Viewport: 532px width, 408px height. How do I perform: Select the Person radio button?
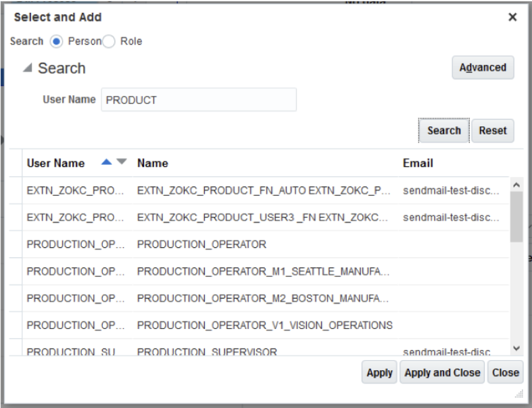coord(57,41)
